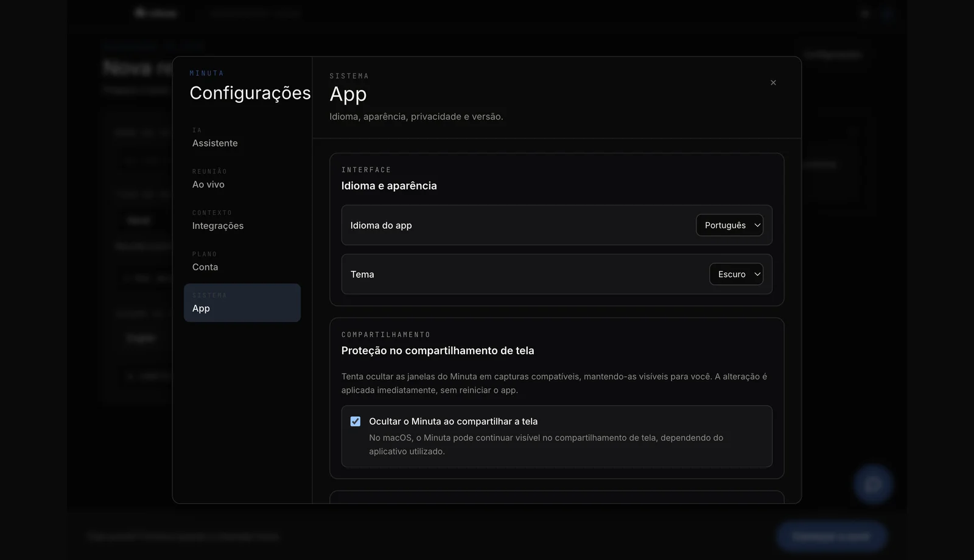This screenshot has width=974, height=560.
Task: Click the Configurações dialog title
Action: 250,93
